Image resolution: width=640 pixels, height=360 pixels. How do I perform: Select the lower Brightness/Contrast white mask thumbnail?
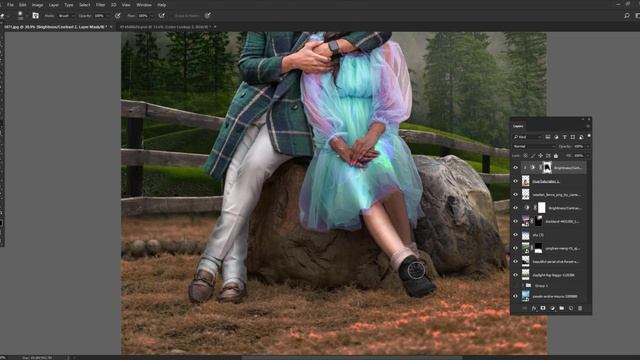click(541, 208)
